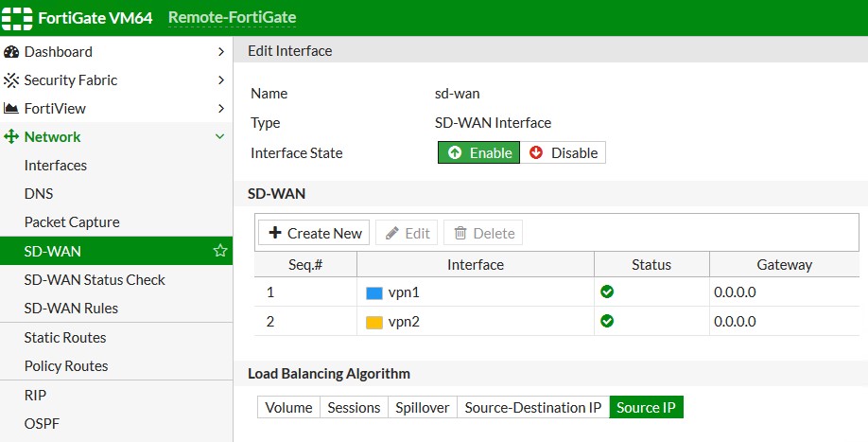Click the vpn2 status check icon
868x442 pixels.
coord(607,321)
